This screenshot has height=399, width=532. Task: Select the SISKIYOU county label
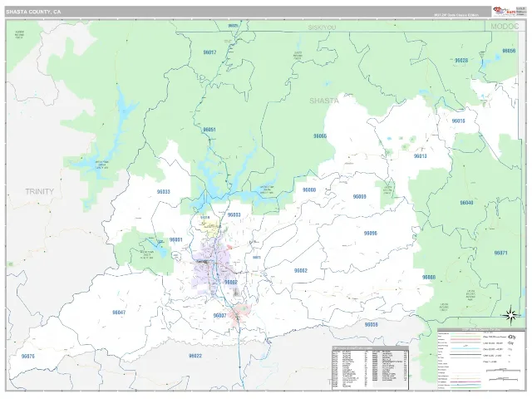tap(322, 27)
